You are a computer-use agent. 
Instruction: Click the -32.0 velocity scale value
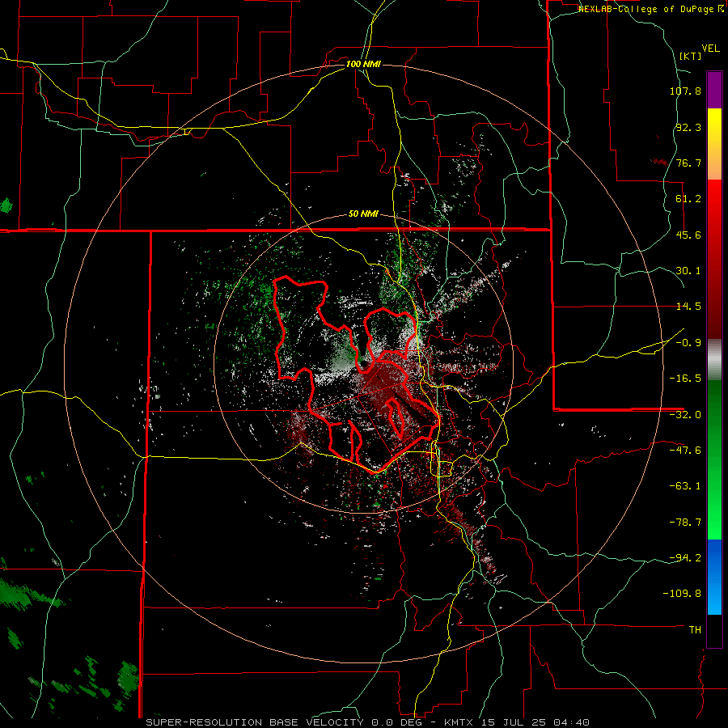[685, 415]
